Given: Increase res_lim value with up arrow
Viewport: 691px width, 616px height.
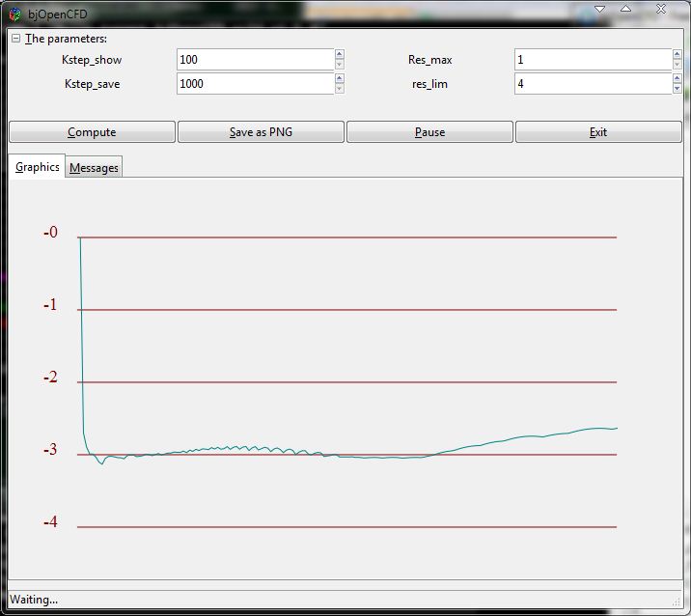Looking at the screenshot, I should tap(677, 79).
